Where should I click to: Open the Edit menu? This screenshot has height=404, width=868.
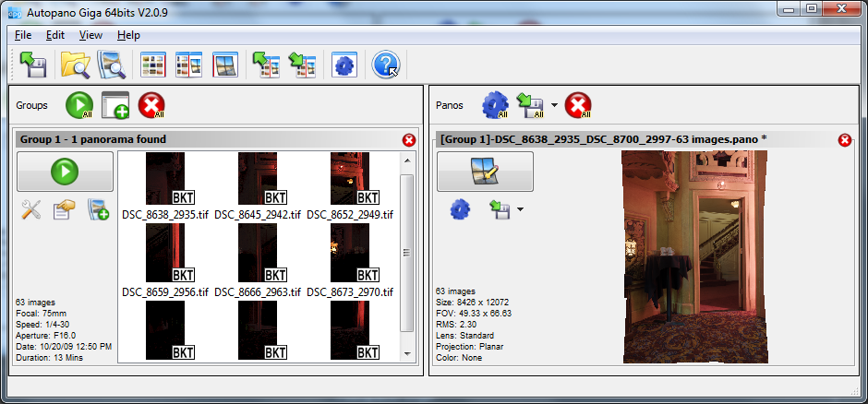(x=55, y=35)
